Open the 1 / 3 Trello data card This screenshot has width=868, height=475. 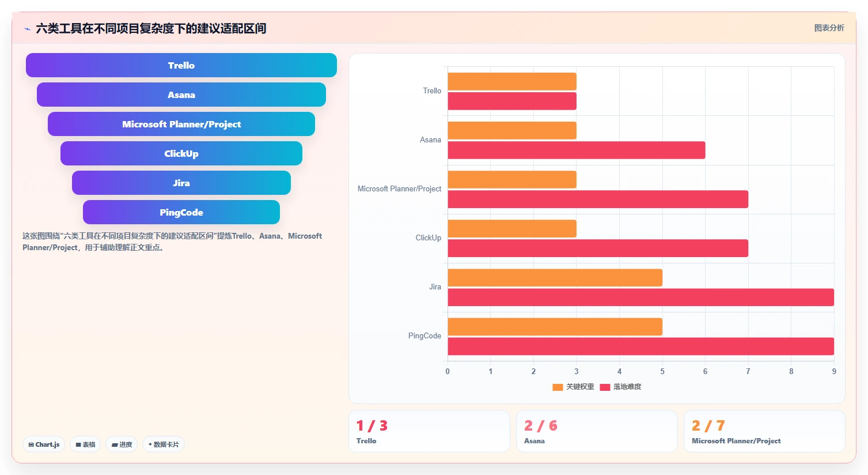pyautogui.click(x=429, y=431)
